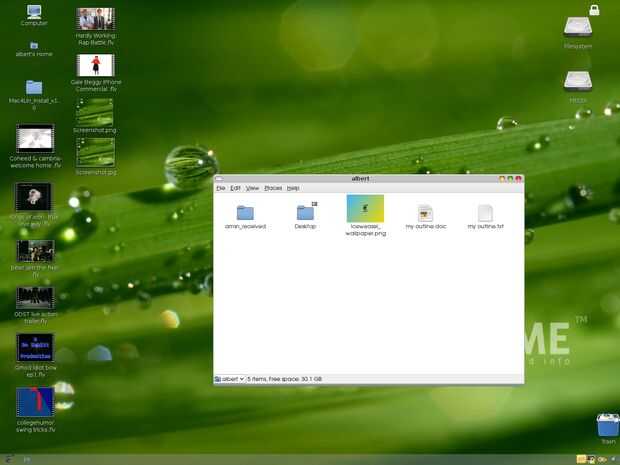The image size is (620, 465).
Task: Click the albert window title bar
Action: [360, 179]
